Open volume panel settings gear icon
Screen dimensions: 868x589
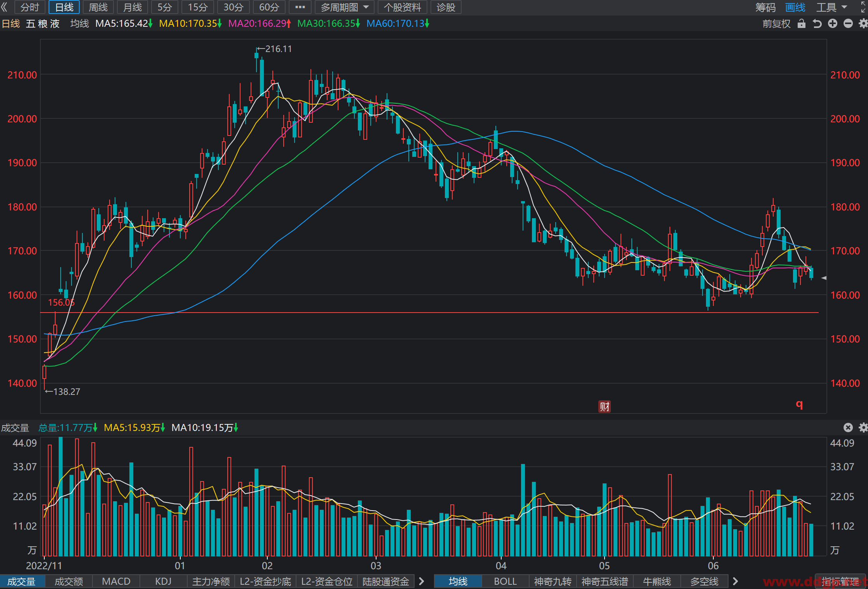point(863,427)
